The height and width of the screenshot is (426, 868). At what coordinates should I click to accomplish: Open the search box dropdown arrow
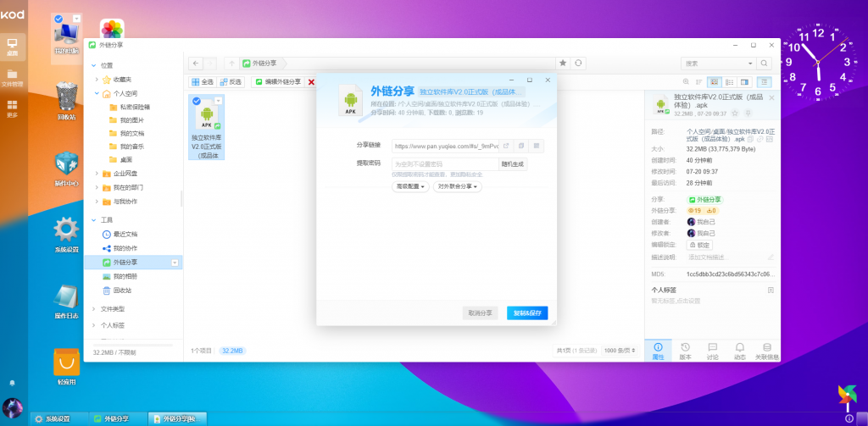751,64
